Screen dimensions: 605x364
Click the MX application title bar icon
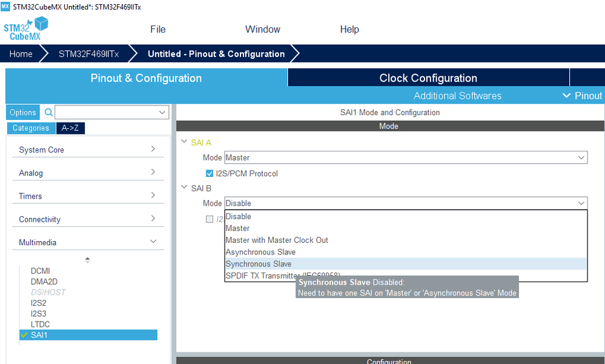tap(5, 7)
